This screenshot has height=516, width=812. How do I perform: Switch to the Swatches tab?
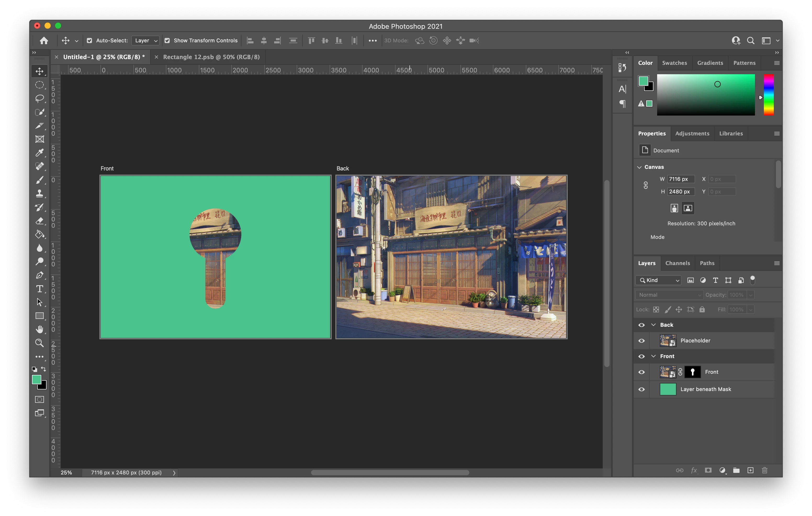pos(674,63)
